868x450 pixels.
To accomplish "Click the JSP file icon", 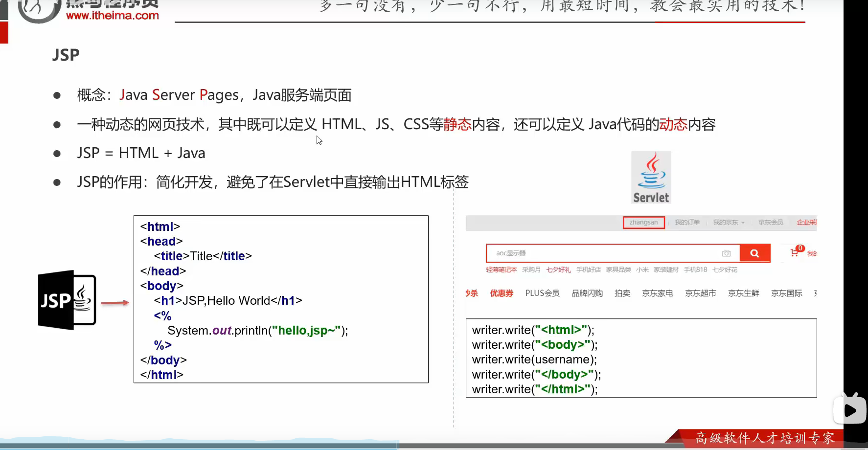I will pyautogui.click(x=67, y=300).
